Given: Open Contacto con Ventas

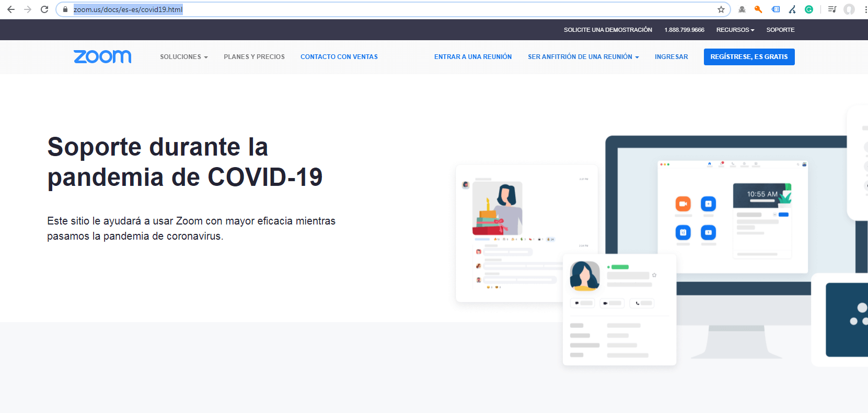Looking at the screenshot, I should 339,57.
